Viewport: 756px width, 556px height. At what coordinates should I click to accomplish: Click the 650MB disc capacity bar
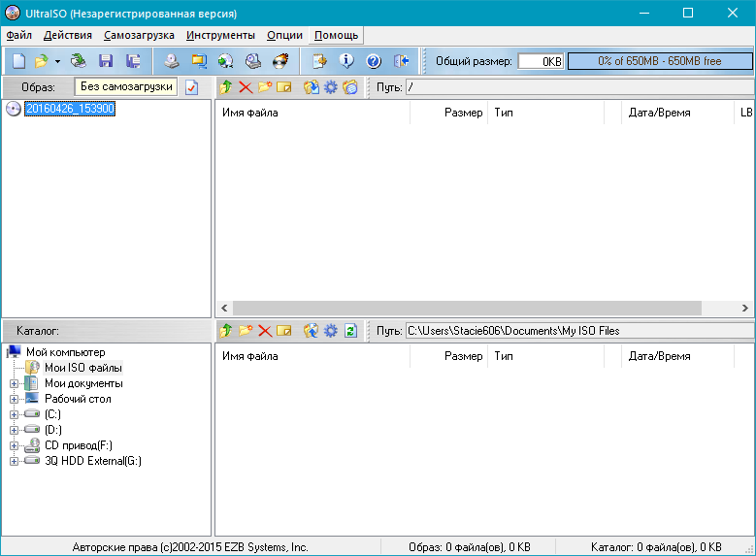659,61
